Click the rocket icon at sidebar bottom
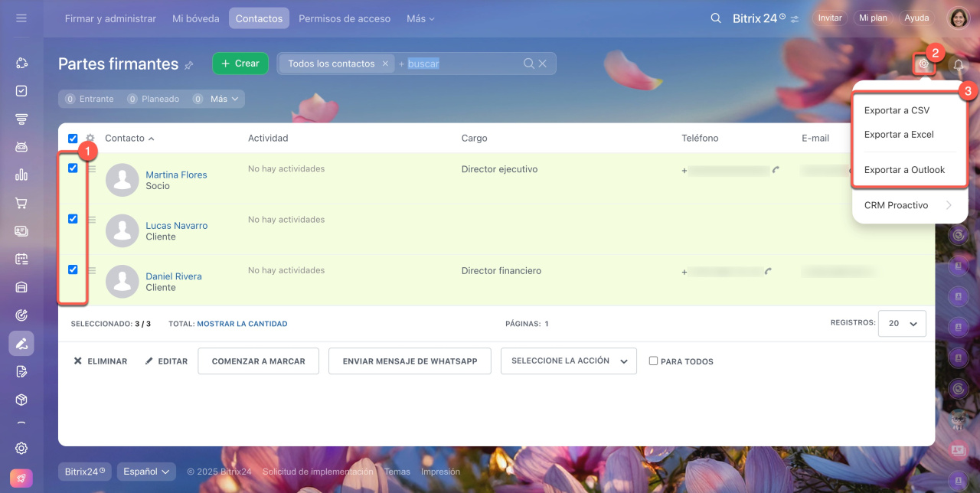 [21, 478]
